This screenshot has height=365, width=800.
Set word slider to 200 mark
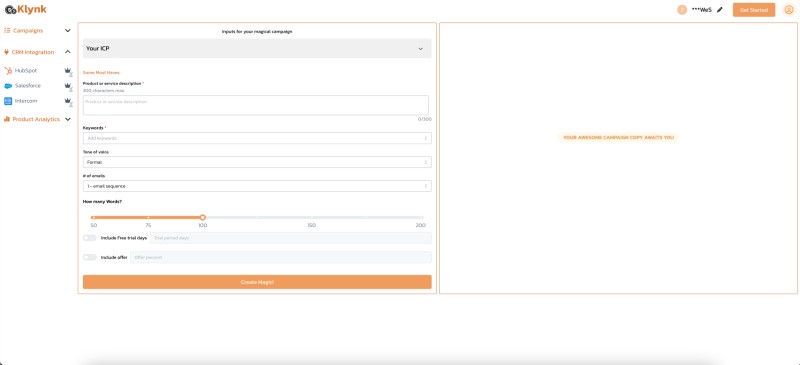[x=421, y=217]
